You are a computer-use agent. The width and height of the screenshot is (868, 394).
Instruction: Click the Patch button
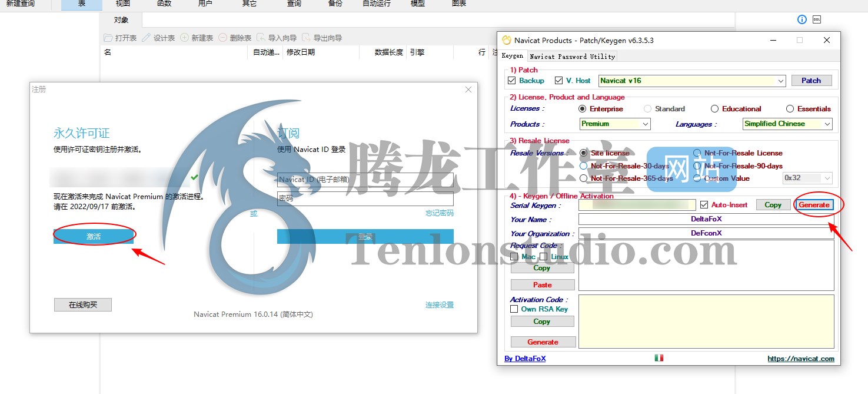point(811,81)
